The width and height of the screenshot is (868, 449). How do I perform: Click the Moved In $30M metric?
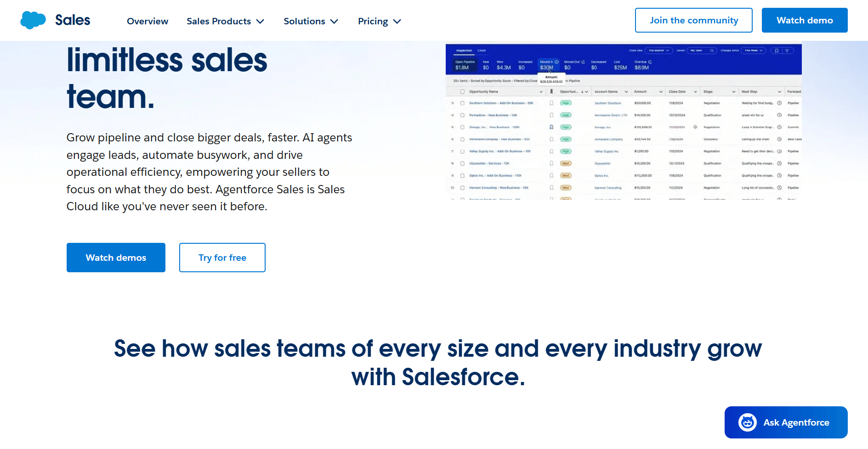click(549, 65)
